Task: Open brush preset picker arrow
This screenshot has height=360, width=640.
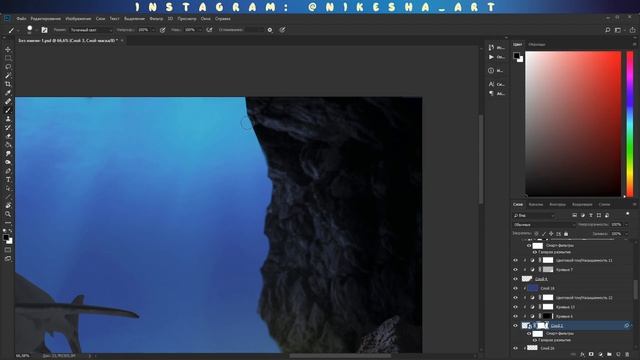Action: [36, 30]
